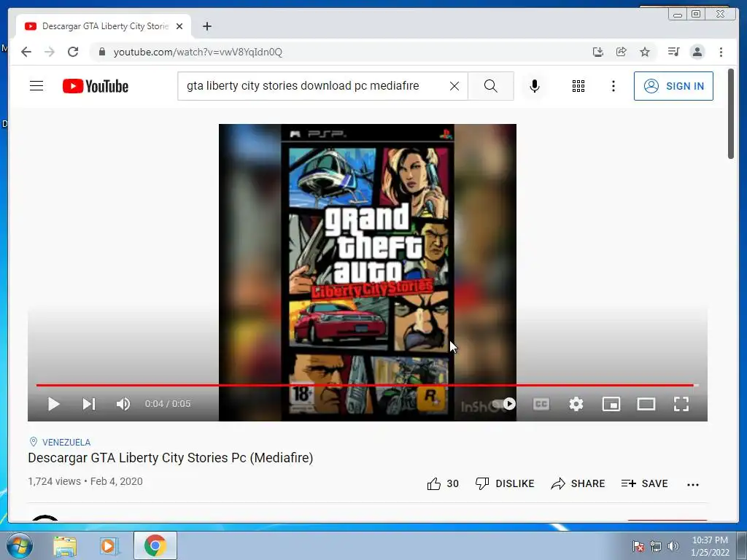Open the network tray icon

656,546
